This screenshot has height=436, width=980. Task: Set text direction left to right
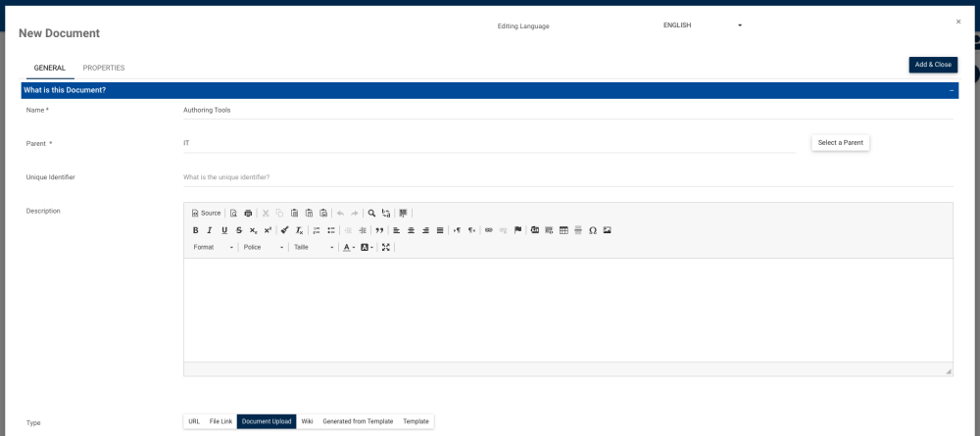[458, 230]
